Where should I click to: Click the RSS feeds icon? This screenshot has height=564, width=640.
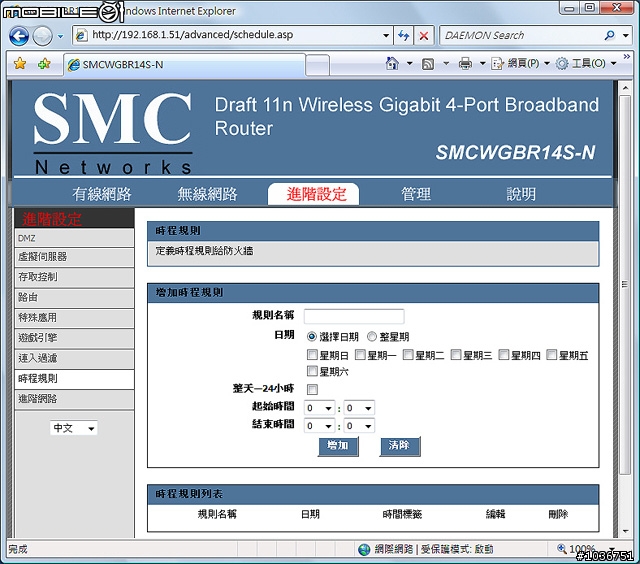point(428,64)
